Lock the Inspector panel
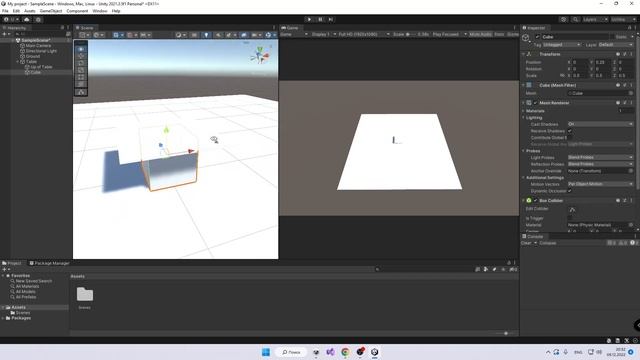Image resolution: width=640 pixels, height=360 pixels. tap(629, 28)
